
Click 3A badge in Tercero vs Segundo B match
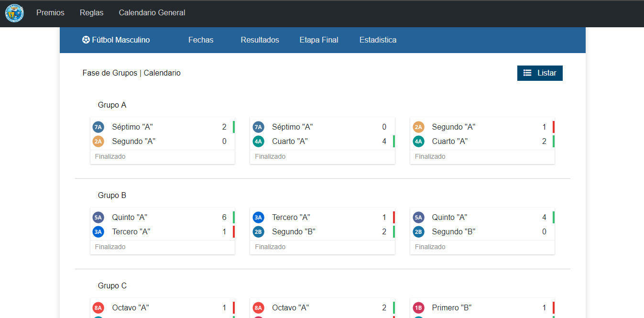click(x=259, y=218)
